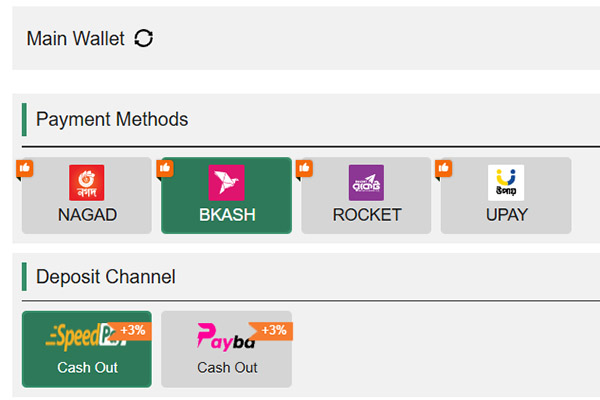Select Payba Cash Out channel label
600x400 pixels.
click(227, 367)
